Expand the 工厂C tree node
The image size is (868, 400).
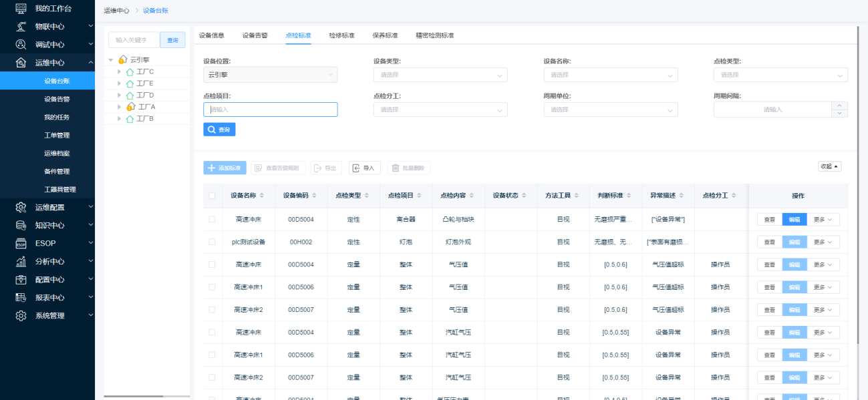[120, 71]
